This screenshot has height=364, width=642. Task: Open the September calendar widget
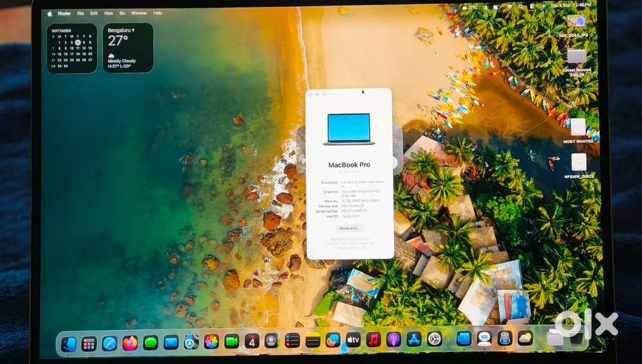pyautogui.click(x=71, y=48)
